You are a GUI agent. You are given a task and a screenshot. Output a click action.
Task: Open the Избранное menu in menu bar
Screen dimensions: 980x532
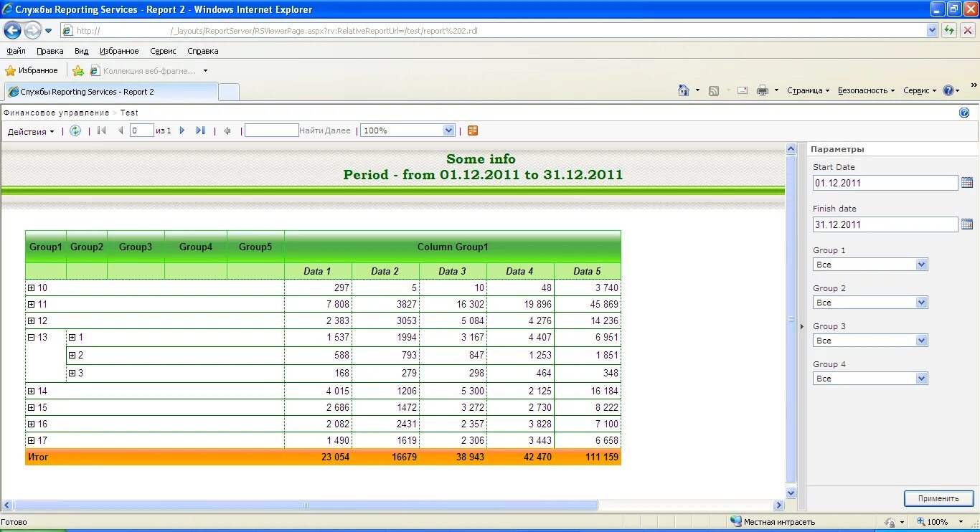pos(119,51)
